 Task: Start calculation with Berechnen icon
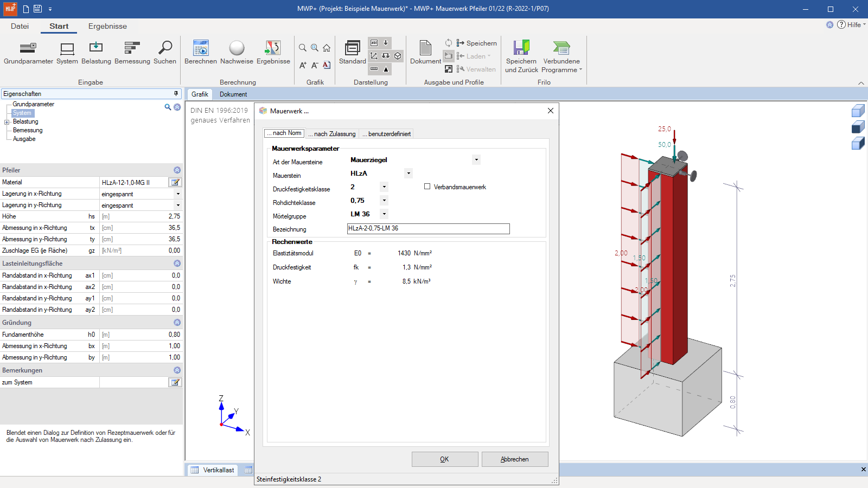click(201, 53)
